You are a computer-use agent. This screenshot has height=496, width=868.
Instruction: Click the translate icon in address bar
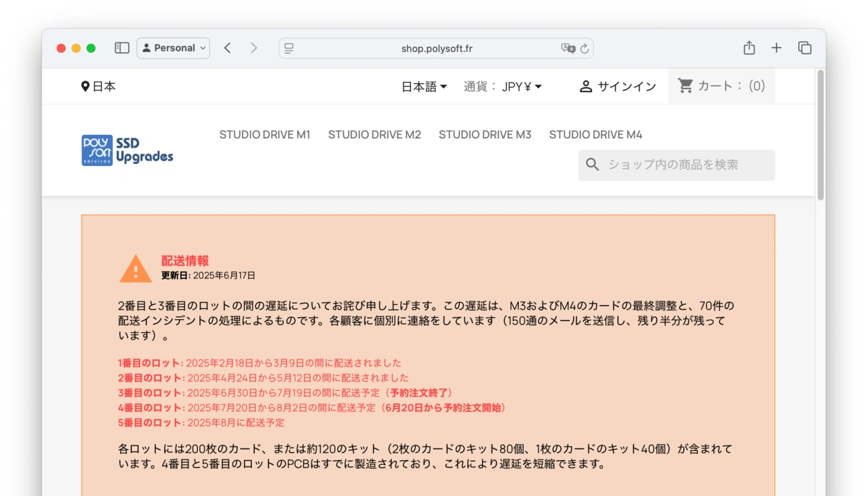(568, 48)
